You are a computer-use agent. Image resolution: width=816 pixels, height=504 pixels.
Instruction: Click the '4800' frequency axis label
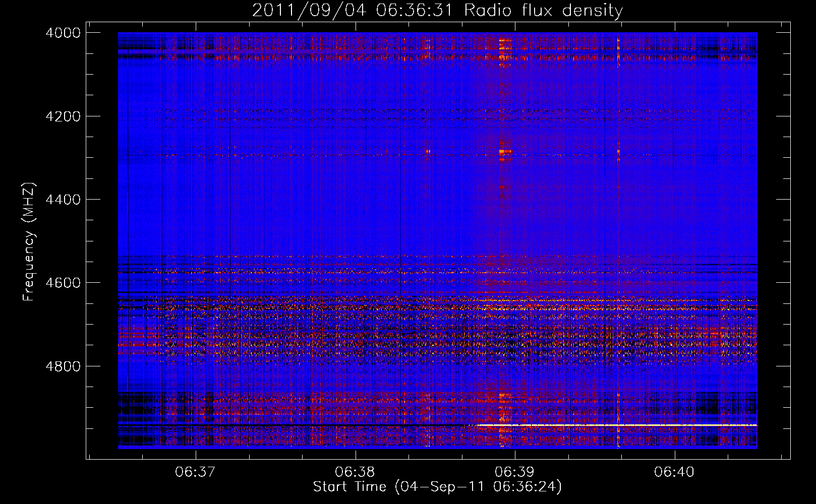pos(63,366)
